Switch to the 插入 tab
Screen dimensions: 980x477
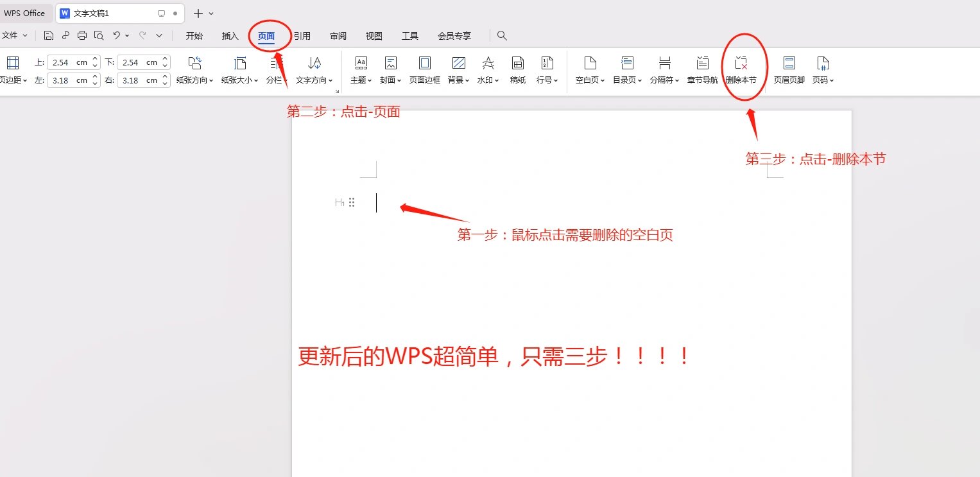pos(230,36)
